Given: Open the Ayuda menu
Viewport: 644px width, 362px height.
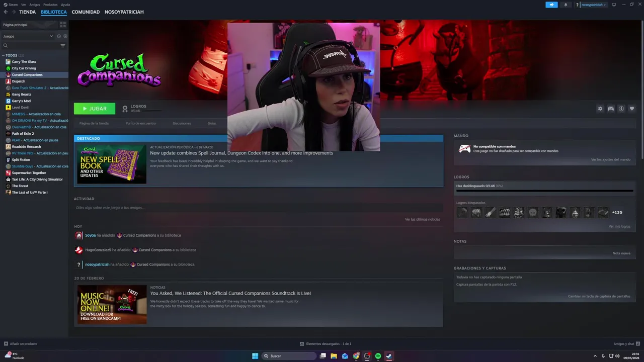Looking at the screenshot, I should (x=65, y=5).
